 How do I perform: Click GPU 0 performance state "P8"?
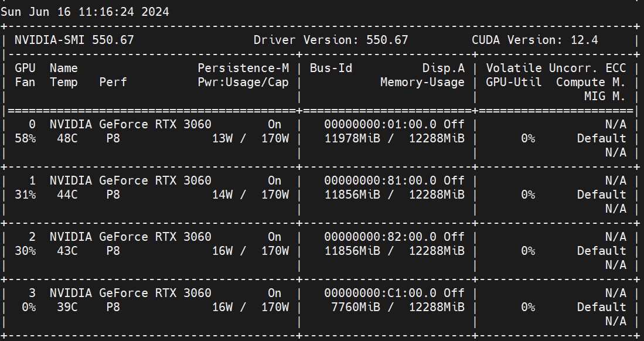[x=113, y=138]
